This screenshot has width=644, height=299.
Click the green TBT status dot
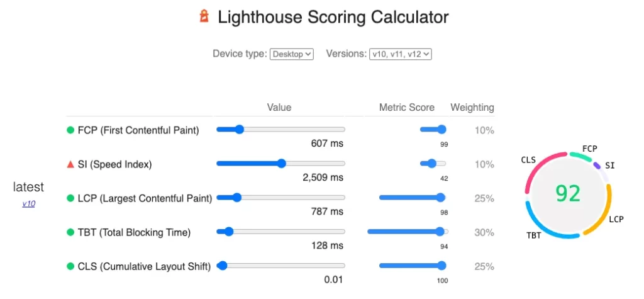[70, 233]
